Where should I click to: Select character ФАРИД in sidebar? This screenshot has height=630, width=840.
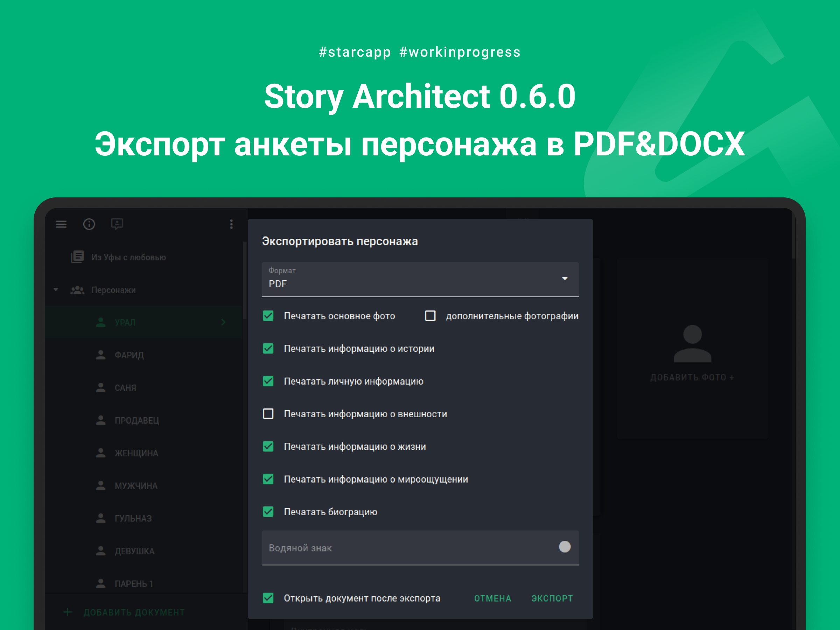point(144,355)
